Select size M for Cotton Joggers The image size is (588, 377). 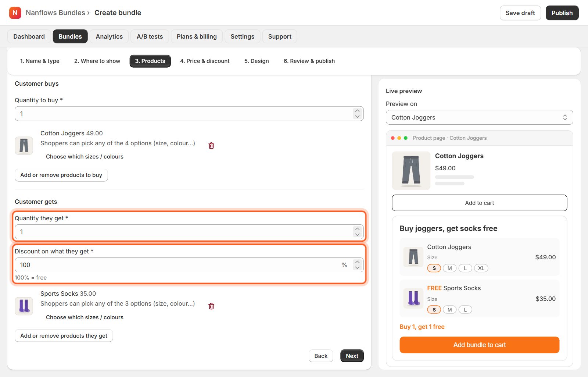pos(449,268)
